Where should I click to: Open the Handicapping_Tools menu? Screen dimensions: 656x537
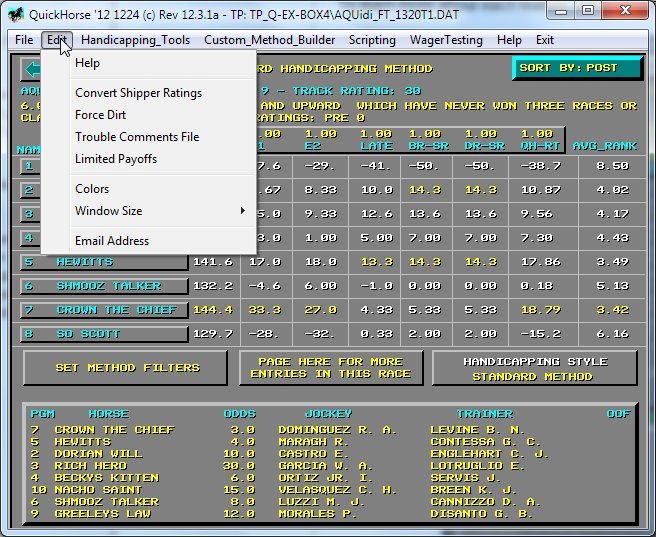tap(135, 40)
